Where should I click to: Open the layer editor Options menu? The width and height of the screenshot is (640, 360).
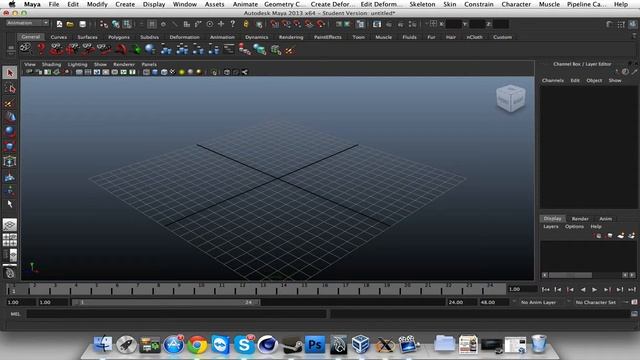574,227
